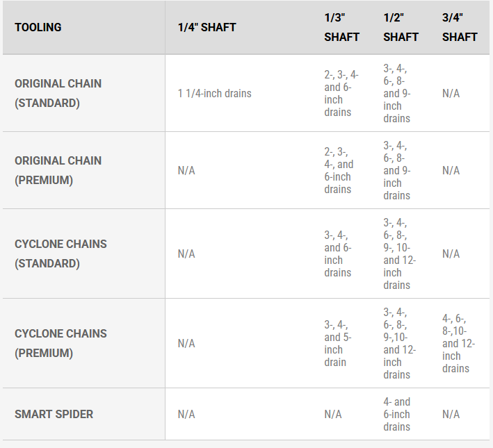Click the 1/4" SHAFT column header
Screen dimensions: 493x448
(207, 28)
